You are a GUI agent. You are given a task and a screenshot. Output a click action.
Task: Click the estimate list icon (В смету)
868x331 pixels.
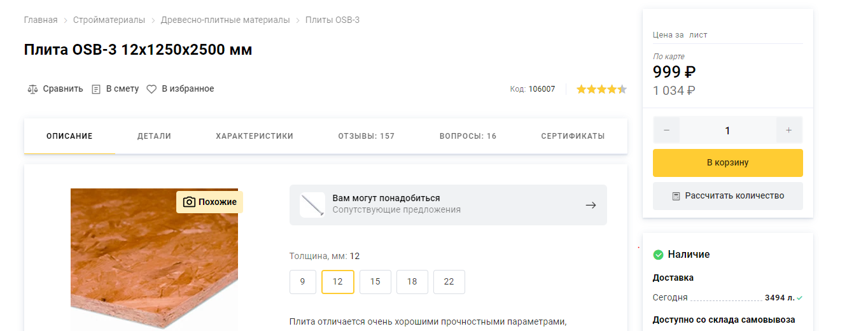tap(96, 89)
